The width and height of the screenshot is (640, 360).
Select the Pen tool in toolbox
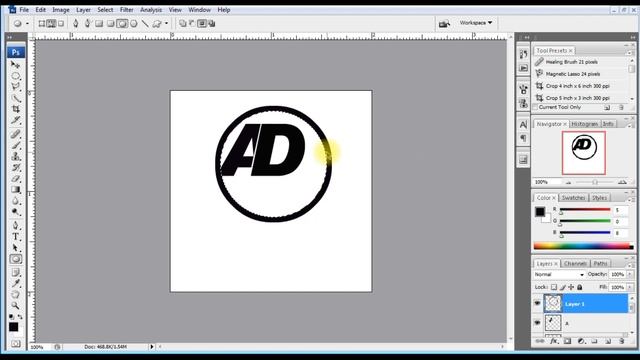click(15, 225)
